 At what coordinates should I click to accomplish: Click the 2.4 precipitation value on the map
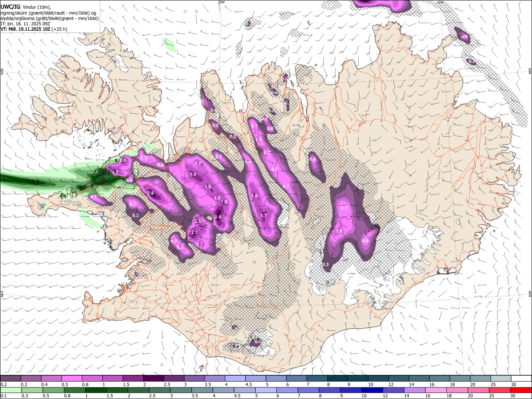point(218,217)
